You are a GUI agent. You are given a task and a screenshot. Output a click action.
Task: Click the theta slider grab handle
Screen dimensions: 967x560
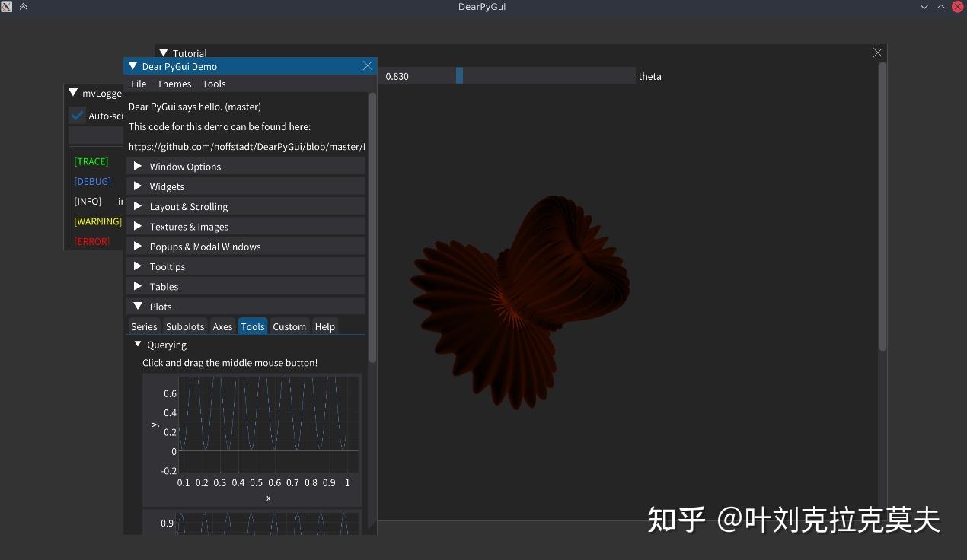click(459, 76)
